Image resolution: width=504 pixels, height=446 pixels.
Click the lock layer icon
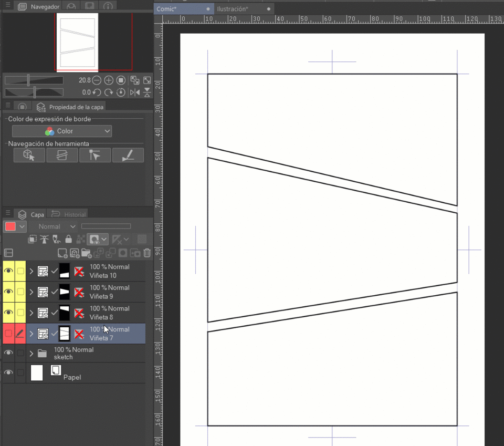click(x=68, y=240)
